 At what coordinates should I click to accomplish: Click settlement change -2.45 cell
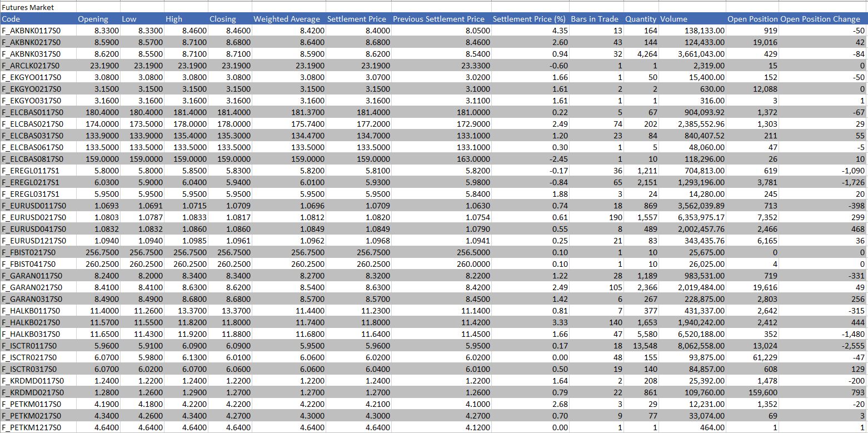click(530, 159)
